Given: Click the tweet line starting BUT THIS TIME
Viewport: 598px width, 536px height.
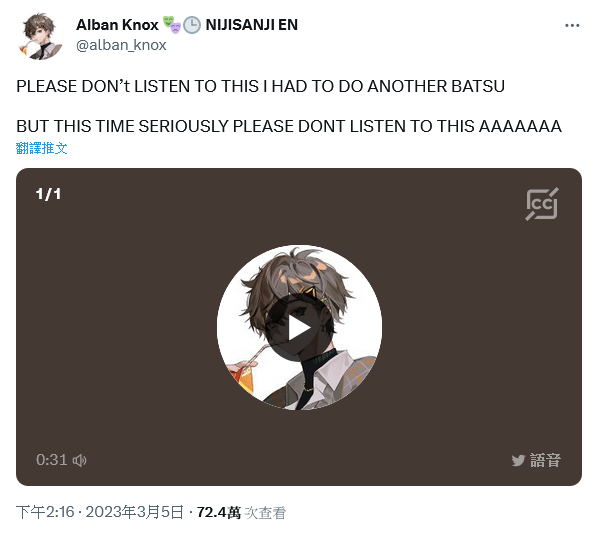Looking at the screenshot, I should tap(289, 126).
